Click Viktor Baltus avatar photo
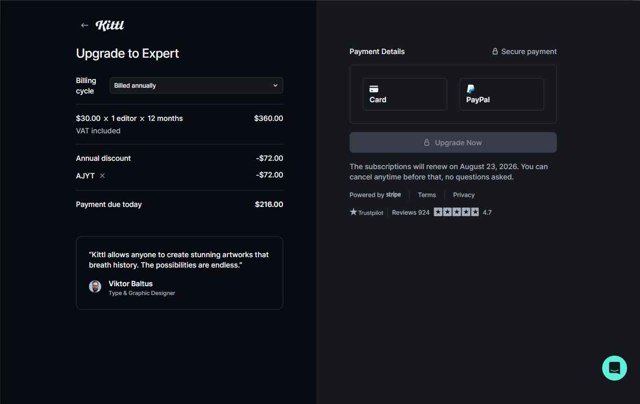This screenshot has width=640, height=404. pyautogui.click(x=95, y=286)
